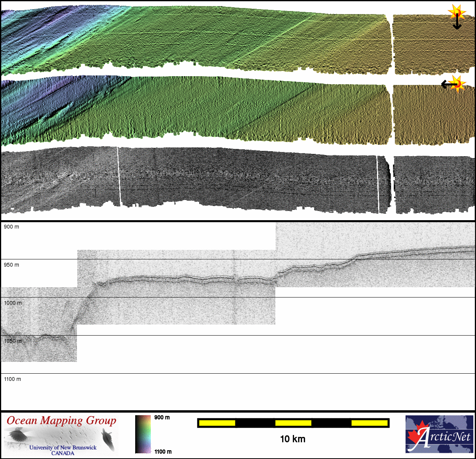Screen dimensions: 476x459
Task: Click the 950 m depth label on profile
Action: coord(11,265)
